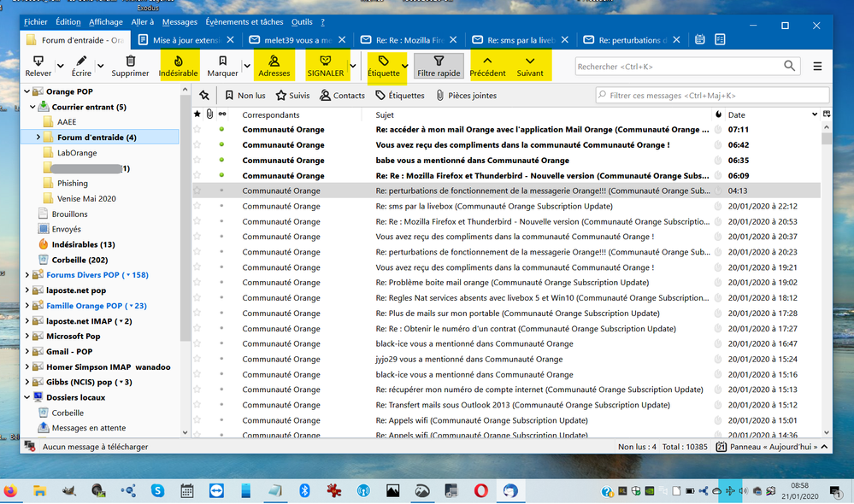Expand the laposte.net pop account
Image resolution: width=854 pixels, height=504 pixels.
pos(27,290)
